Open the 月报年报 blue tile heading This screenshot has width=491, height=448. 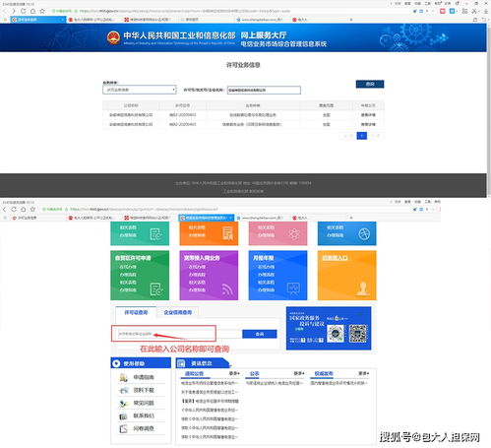click(263, 258)
